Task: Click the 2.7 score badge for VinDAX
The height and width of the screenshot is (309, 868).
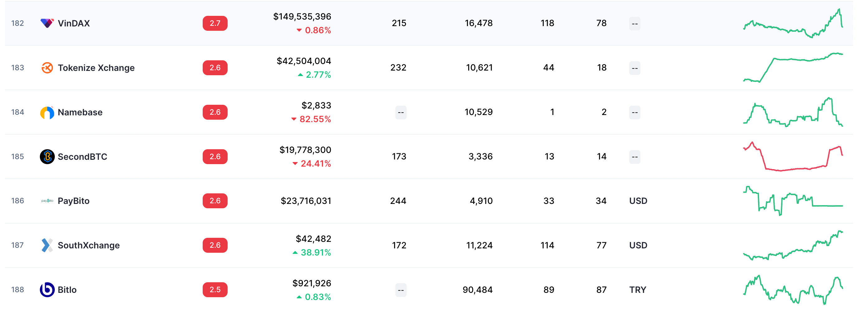Action: click(215, 23)
